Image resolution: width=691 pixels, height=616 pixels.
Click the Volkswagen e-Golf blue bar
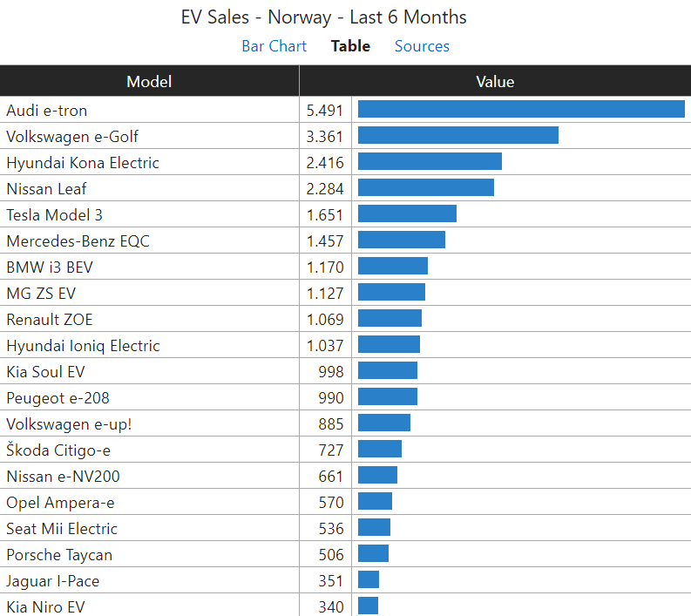click(x=458, y=135)
